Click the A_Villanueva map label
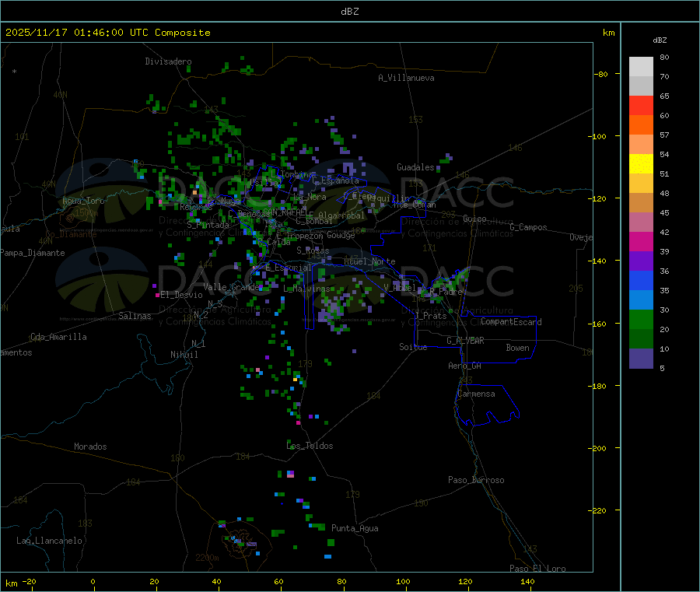The width and height of the screenshot is (700, 592). point(406,78)
